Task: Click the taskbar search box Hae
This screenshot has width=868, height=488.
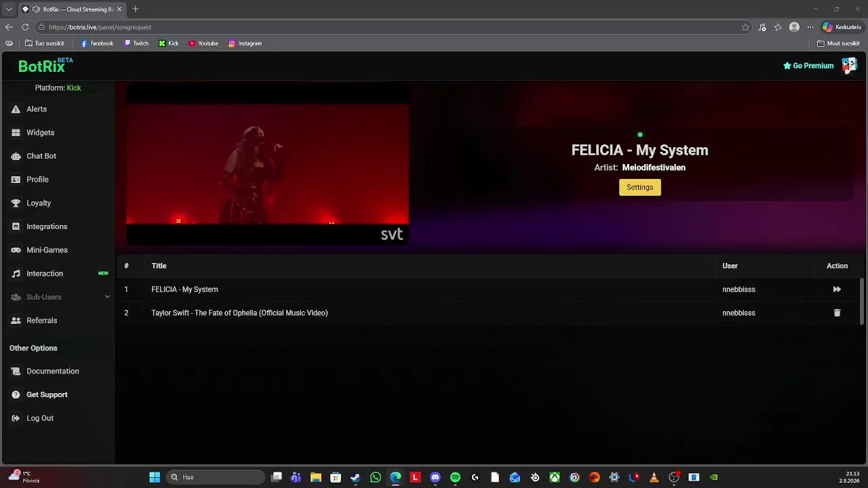Action: tap(216, 478)
